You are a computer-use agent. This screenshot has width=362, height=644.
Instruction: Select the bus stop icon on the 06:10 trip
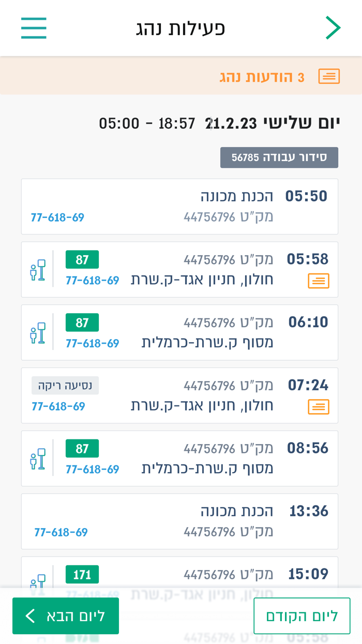point(37,332)
